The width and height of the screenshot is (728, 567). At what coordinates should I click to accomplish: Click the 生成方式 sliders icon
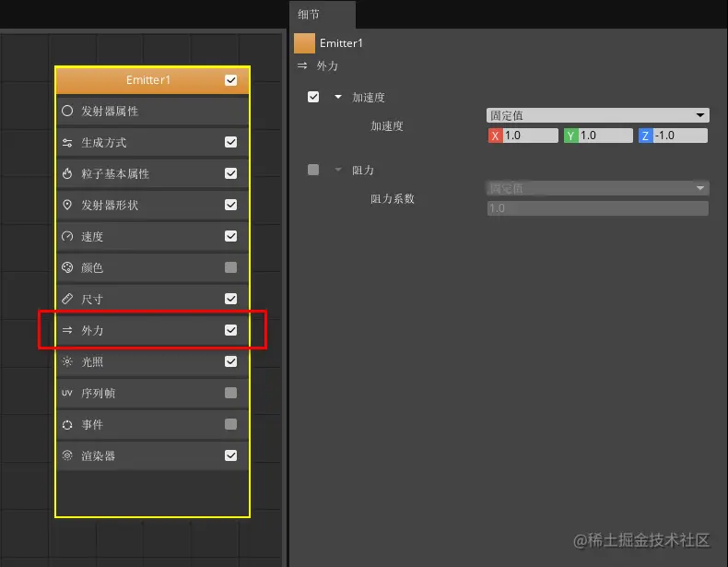(x=67, y=143)
